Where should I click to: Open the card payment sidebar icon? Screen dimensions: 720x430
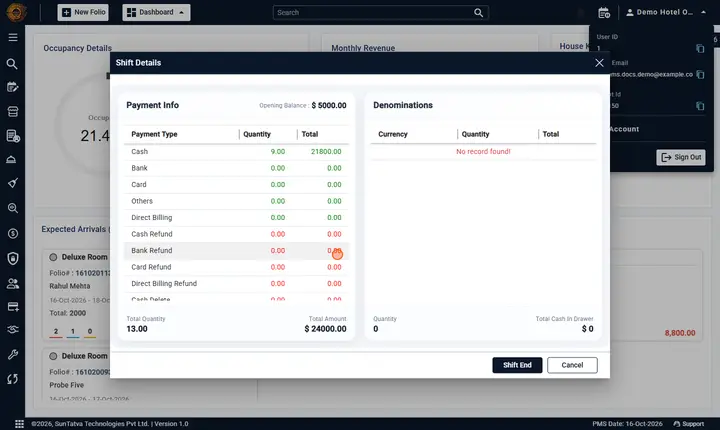pyautogui.click(x=13, y=307)
